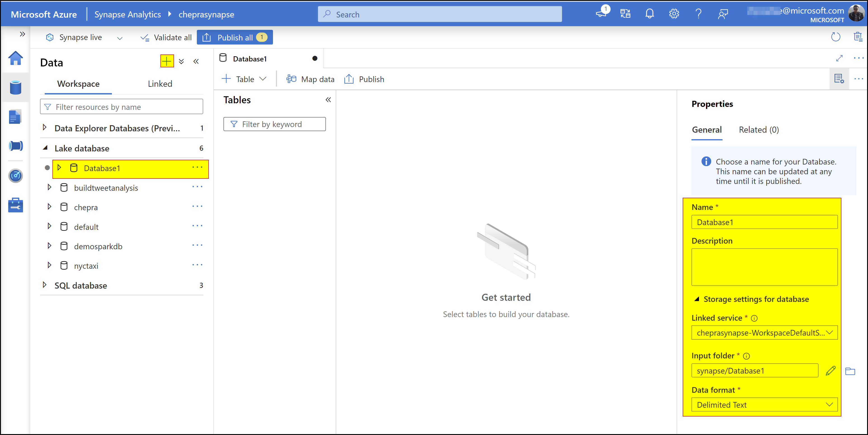Viewport: 868px width, 435px height.
Task: Maximize the editor with expand arrows
Action: click(x=839, y=58)
